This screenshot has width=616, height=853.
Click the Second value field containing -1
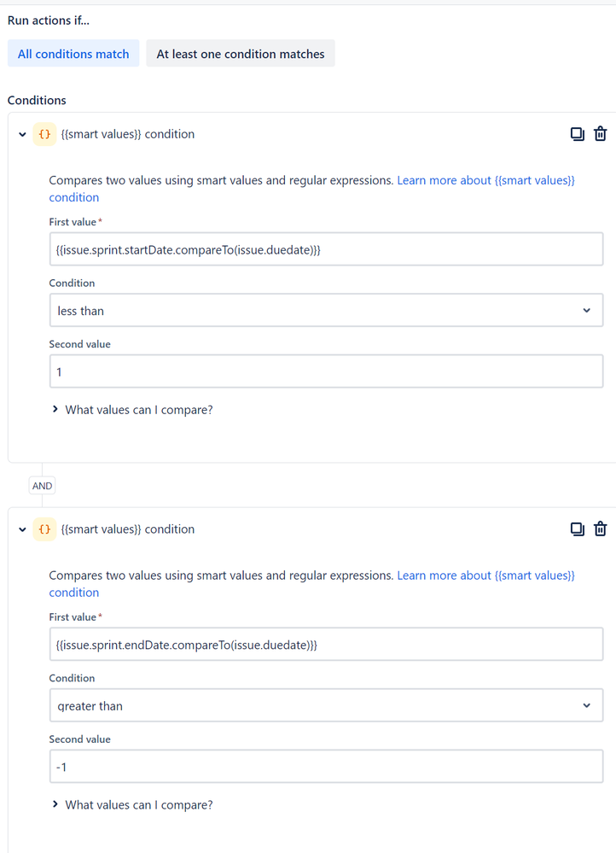pos(326,767)
